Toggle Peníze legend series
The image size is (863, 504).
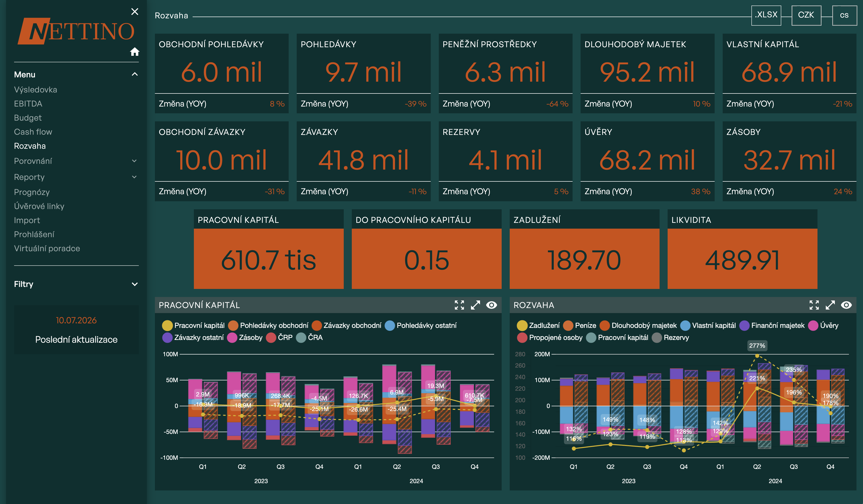579,325
